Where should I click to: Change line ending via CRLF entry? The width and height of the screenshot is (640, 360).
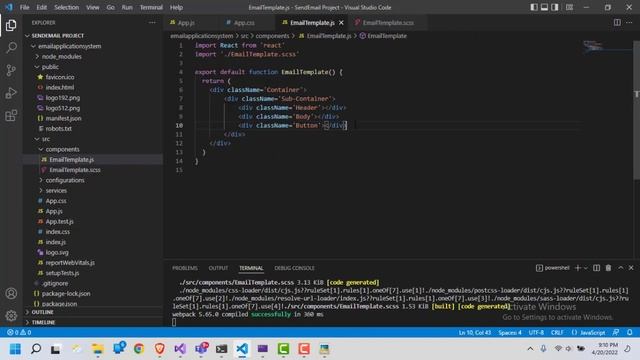pos(557,333)
